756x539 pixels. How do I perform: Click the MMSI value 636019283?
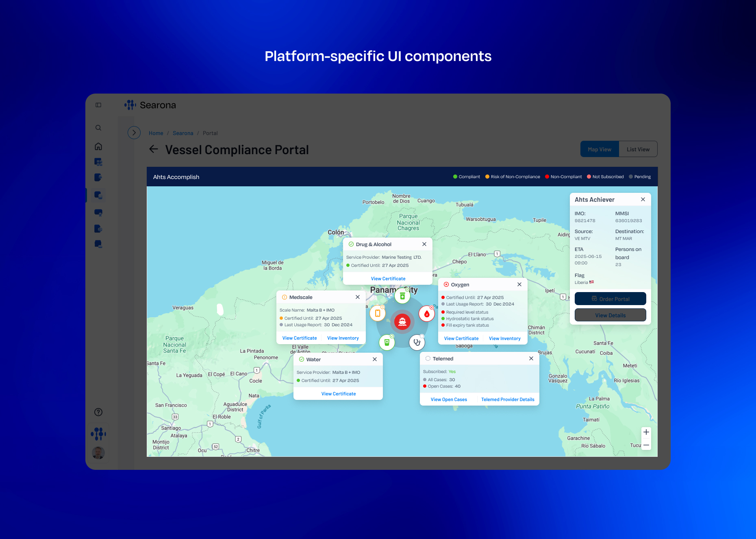point(629,220)
